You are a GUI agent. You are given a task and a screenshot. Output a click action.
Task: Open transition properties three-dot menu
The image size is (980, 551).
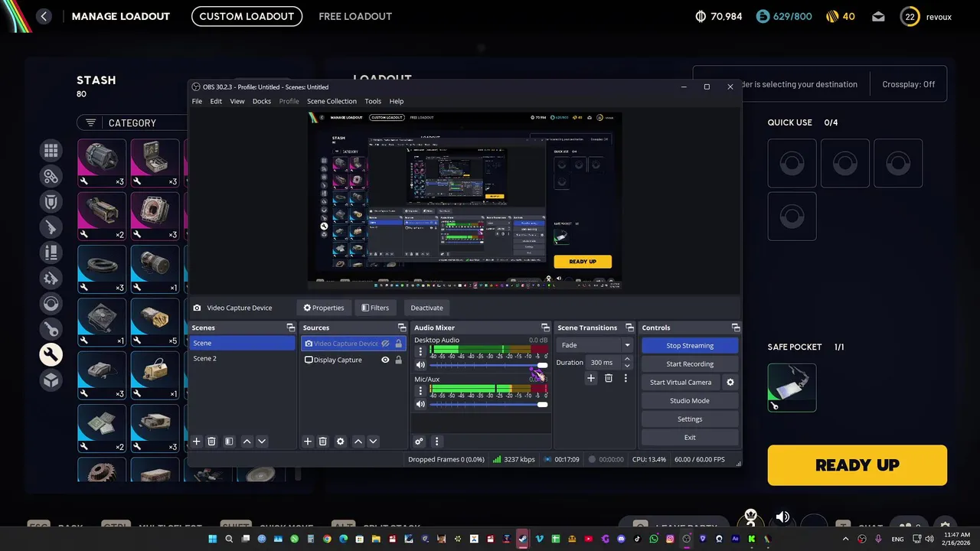pos(626,378)
